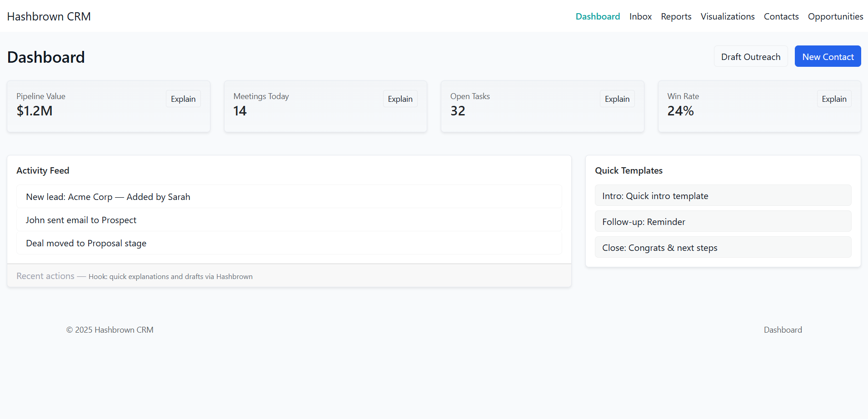
Task: Explain the Open Tasks metric
Action: [617, 99]
